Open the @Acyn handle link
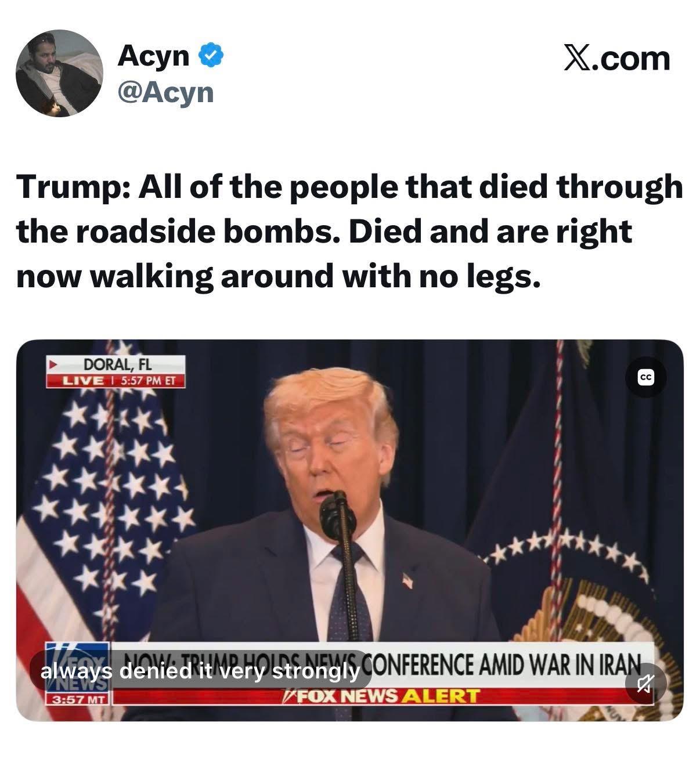This screenshot has width=700, height=762. (166, 92)
